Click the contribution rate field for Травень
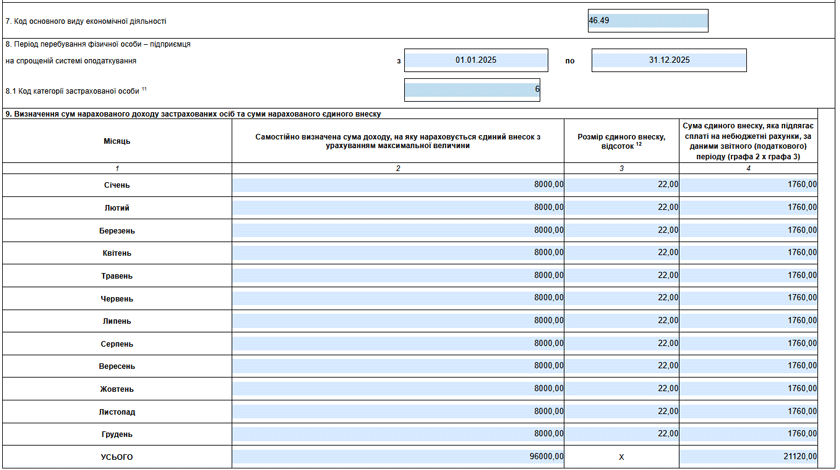 622,276
